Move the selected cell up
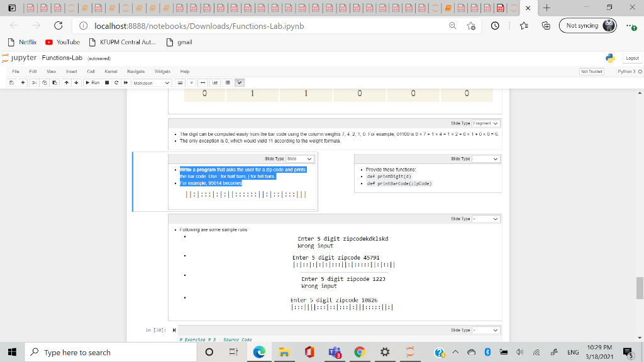 (66, 82)
